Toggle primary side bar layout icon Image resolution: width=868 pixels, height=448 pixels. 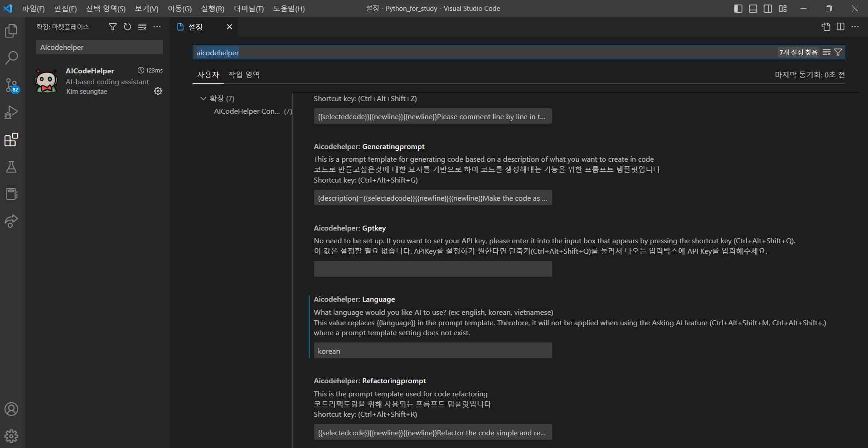point(738,9)
